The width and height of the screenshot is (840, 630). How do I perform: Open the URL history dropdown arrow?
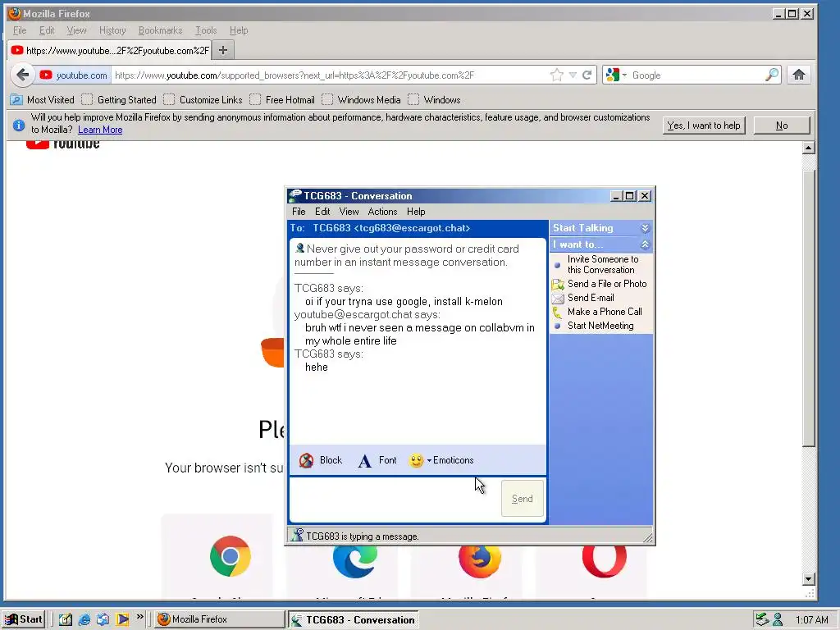click(x=573, y=75)
